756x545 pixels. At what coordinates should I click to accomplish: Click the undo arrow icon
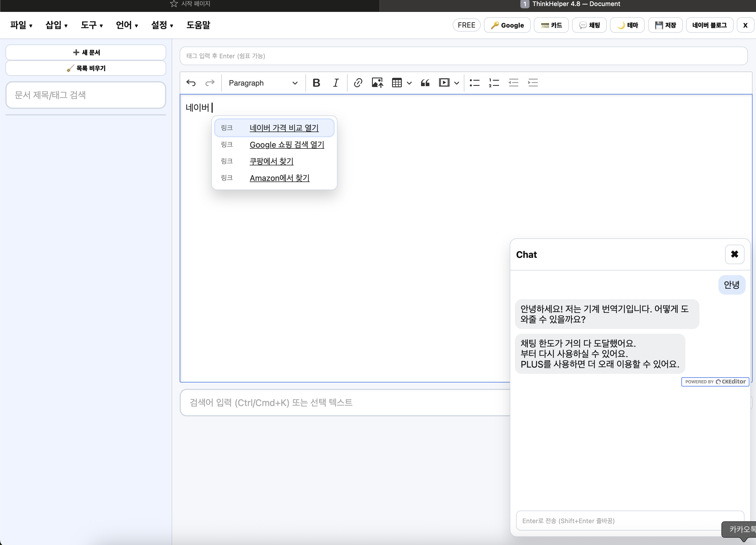coord(191,83)
